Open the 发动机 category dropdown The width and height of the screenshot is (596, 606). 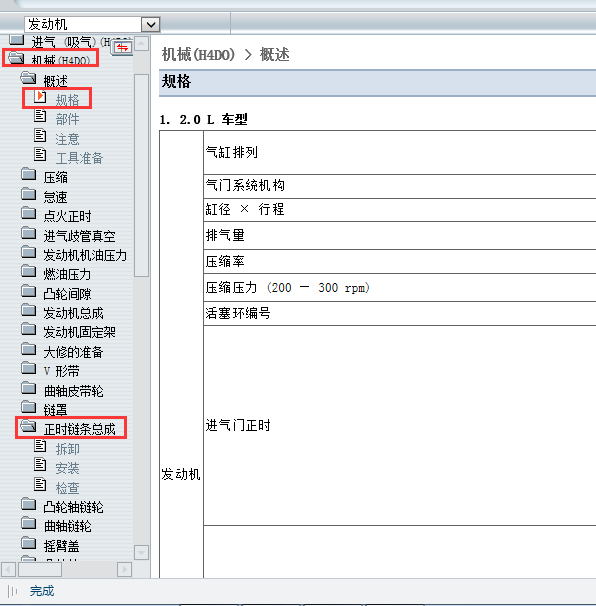pyautogui.click(x=151, y=25)
